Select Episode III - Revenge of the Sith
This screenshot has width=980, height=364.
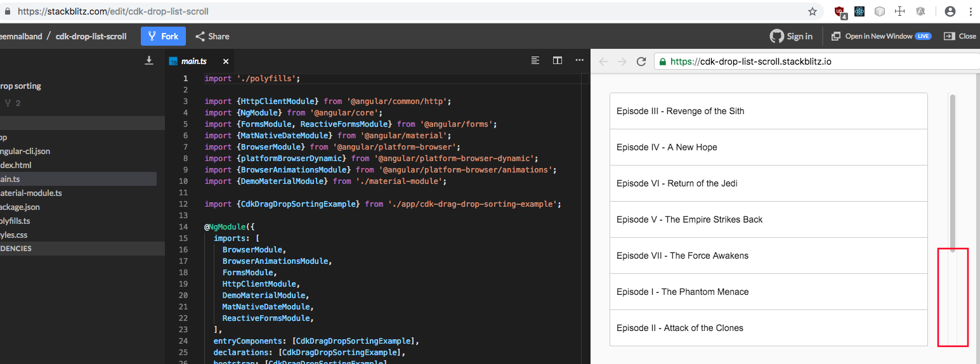(769, 111)
